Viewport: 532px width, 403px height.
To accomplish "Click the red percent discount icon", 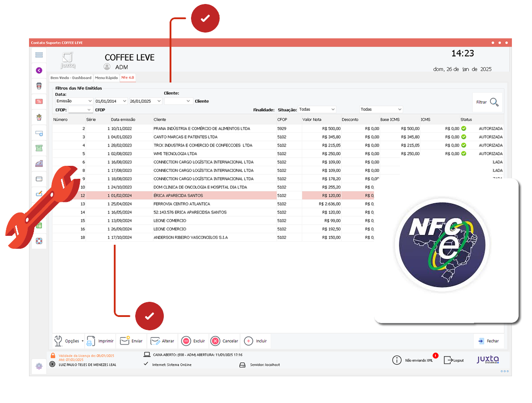I will (39, 101).
